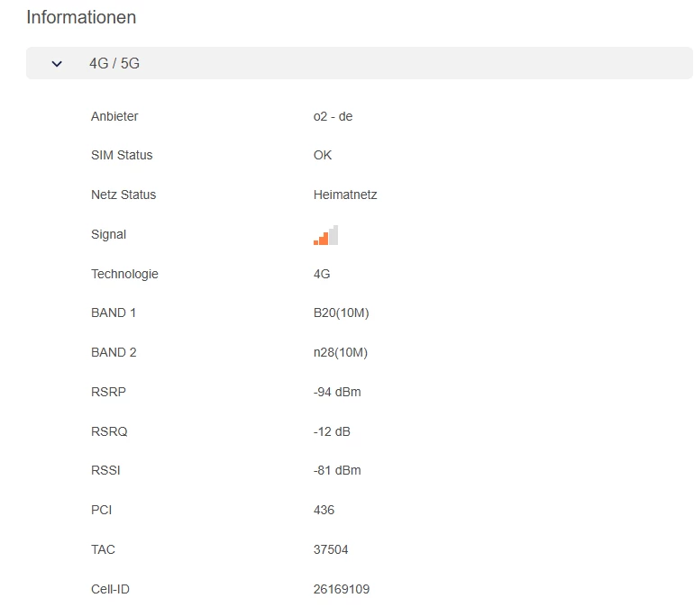Click the Technologie row label

tap(124, 274)
